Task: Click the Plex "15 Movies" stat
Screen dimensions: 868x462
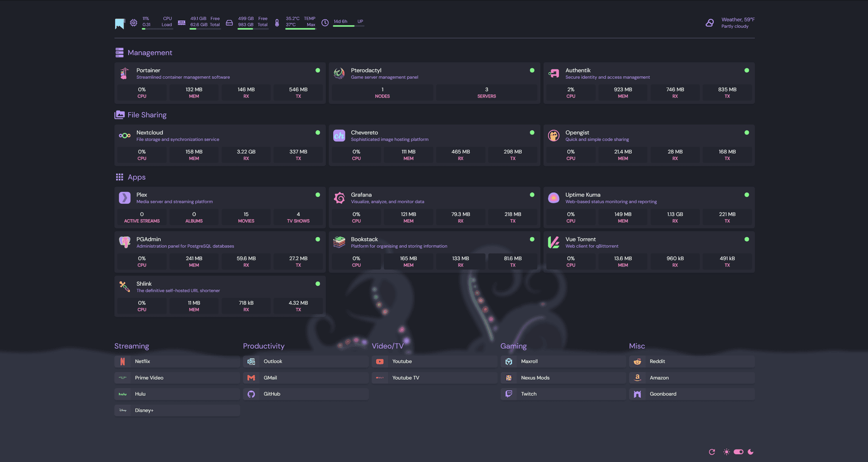Action: [x=246, y=217]
